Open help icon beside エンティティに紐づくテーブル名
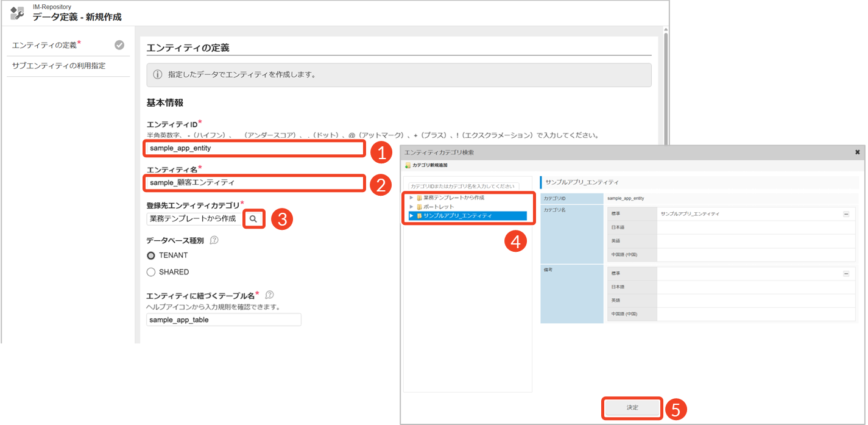 [270, 295]
